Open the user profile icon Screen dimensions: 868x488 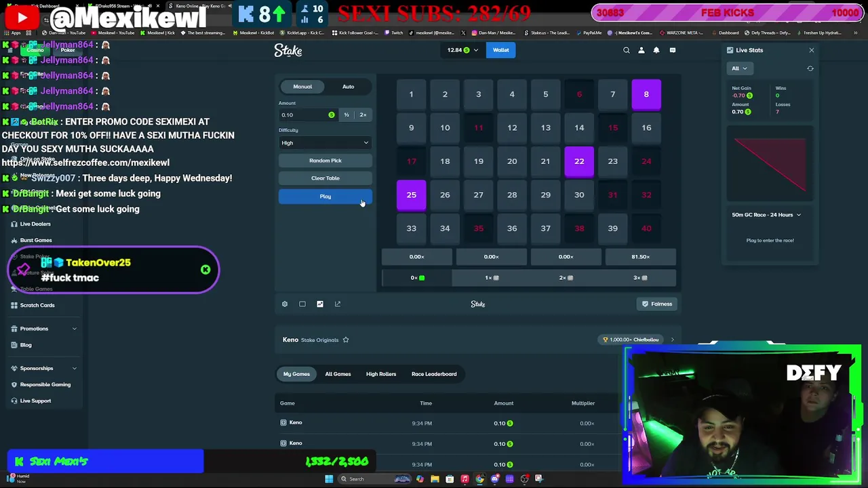(x=642, y=50)
